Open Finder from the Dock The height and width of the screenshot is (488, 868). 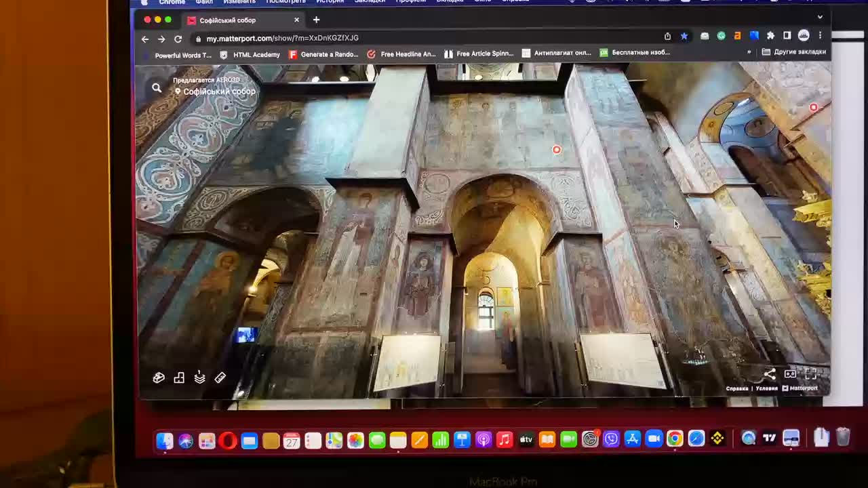(165, 441)
